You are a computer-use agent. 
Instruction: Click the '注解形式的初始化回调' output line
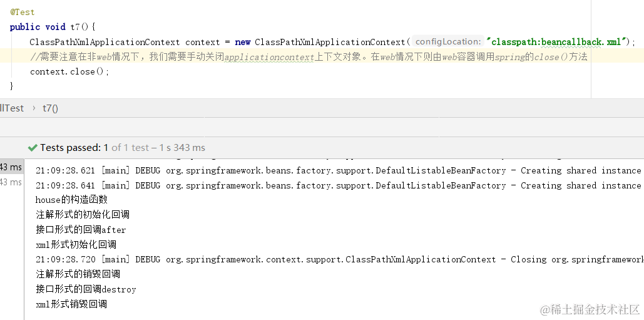83,215
